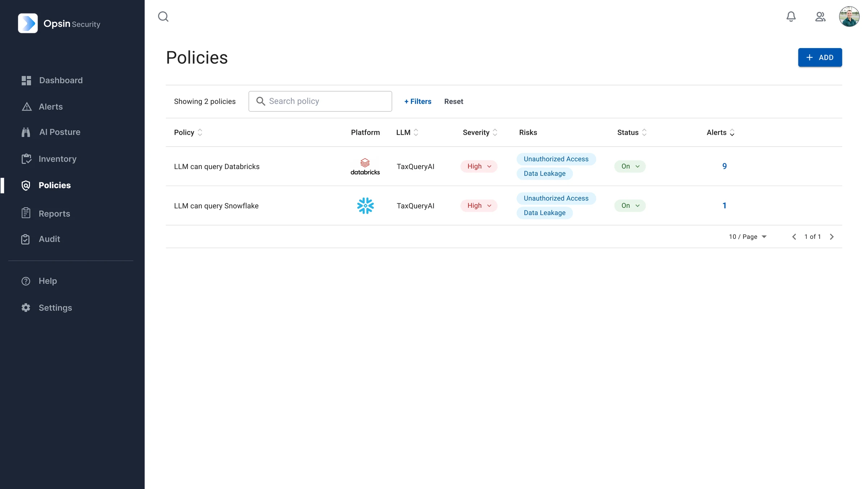Click the Reports document icon
The width and height of the screenshot is (868, 489).
pos(26,213)
